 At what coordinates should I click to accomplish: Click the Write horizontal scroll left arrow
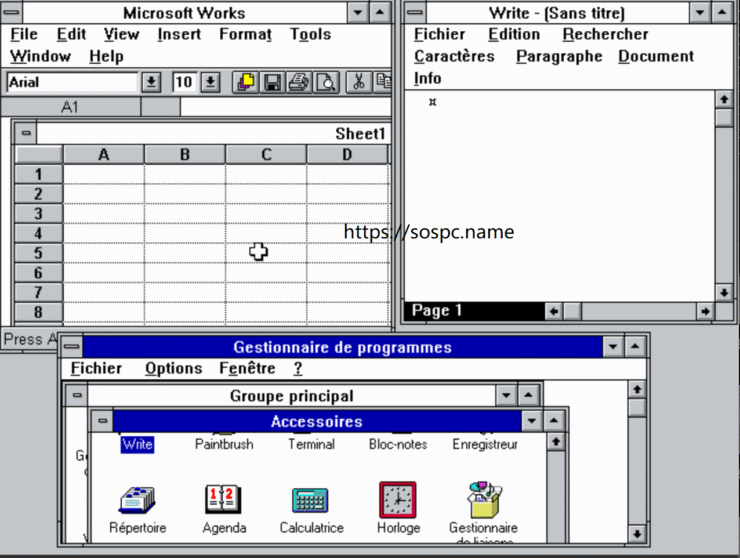(554, 312)
